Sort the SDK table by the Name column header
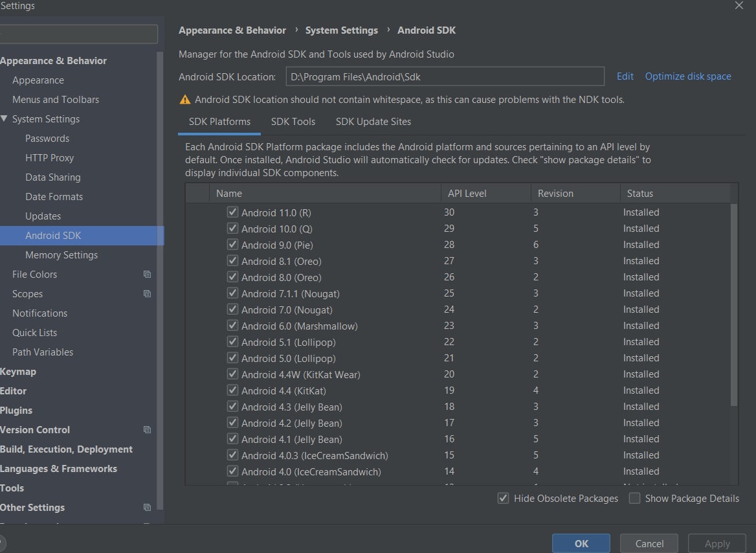The width and height of the screenshot is (756, 553). click(229, 193)
